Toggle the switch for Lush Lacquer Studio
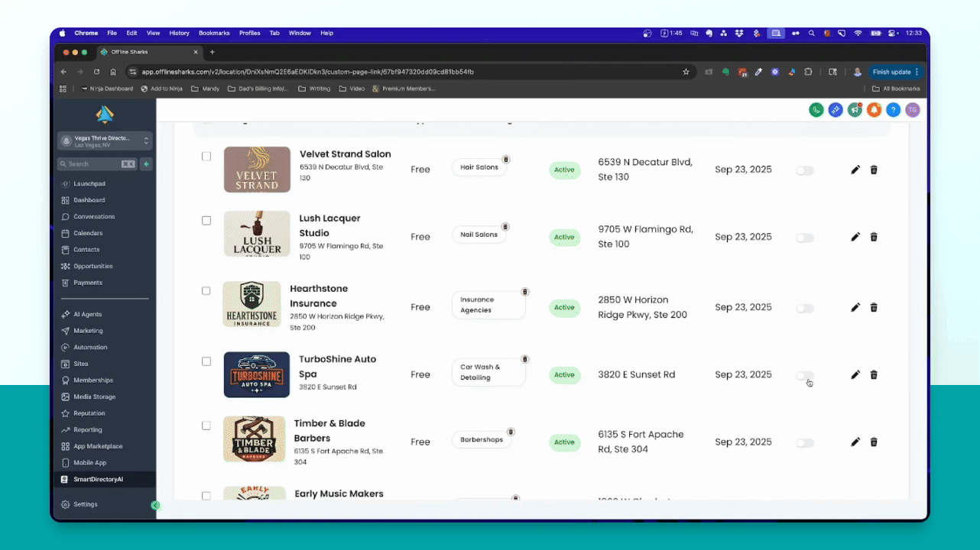The image size is (980, 550). [805, 238]
